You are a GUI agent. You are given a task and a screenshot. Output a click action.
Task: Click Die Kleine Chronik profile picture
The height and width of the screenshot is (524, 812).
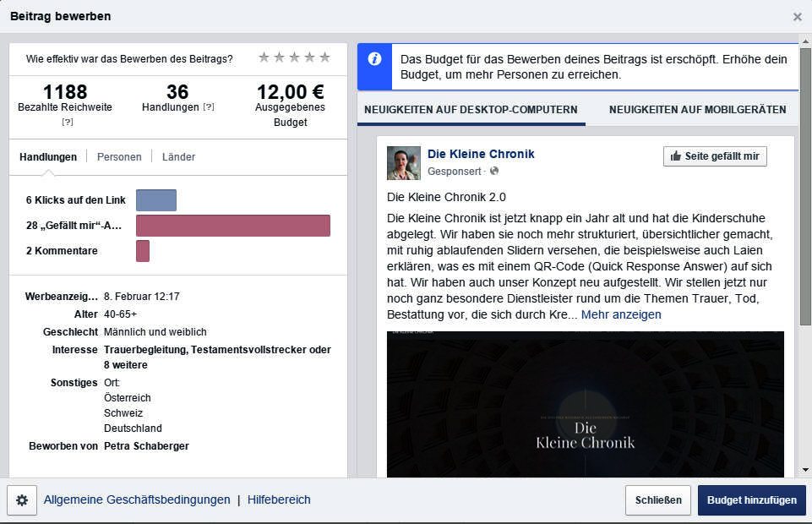(x=403, y=163)
